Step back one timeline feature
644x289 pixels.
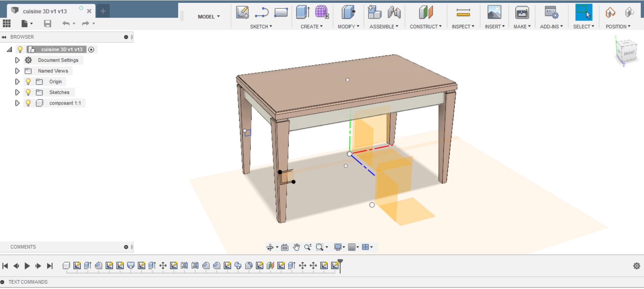[x=16, y=266]
